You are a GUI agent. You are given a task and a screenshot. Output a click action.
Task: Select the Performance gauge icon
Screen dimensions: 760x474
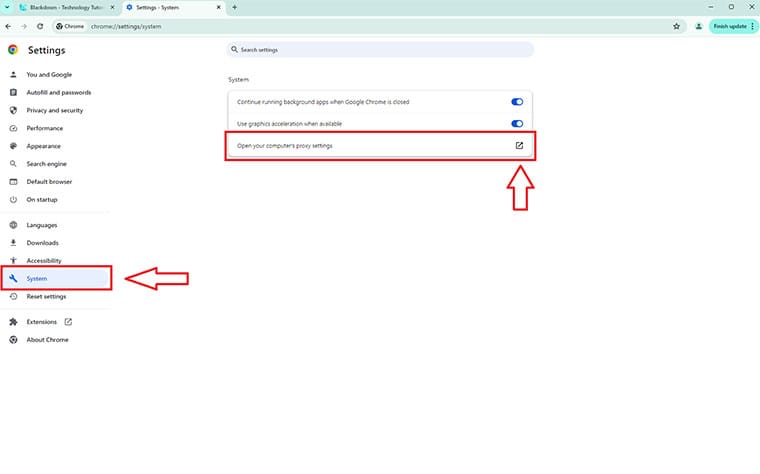click(x=13, y=128)
